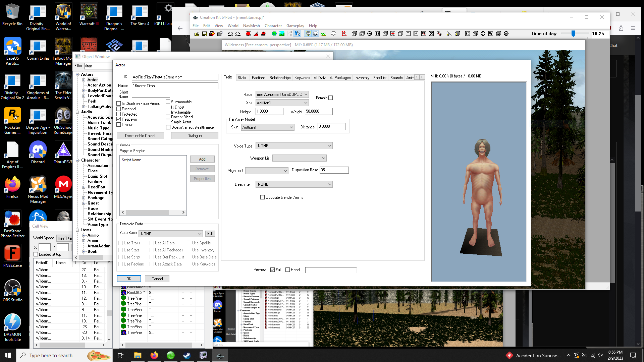
Task: Switch to the AI Packages tab
Action: point(340,78)
